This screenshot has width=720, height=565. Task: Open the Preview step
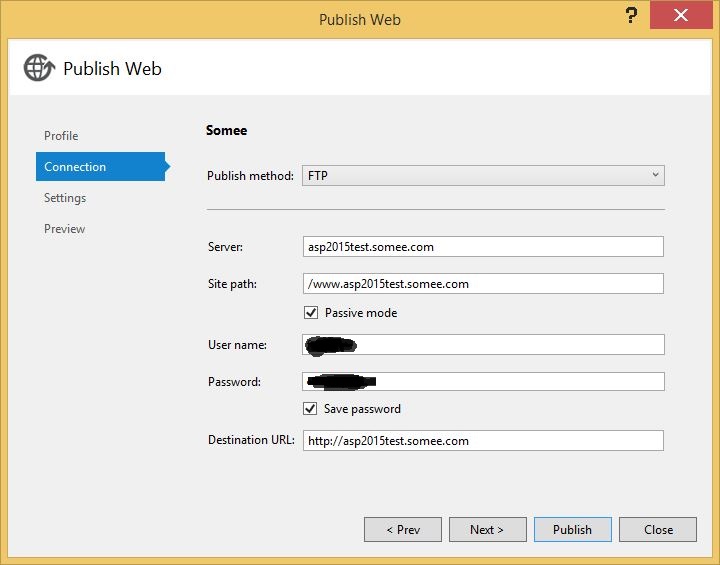pos(64,229)
